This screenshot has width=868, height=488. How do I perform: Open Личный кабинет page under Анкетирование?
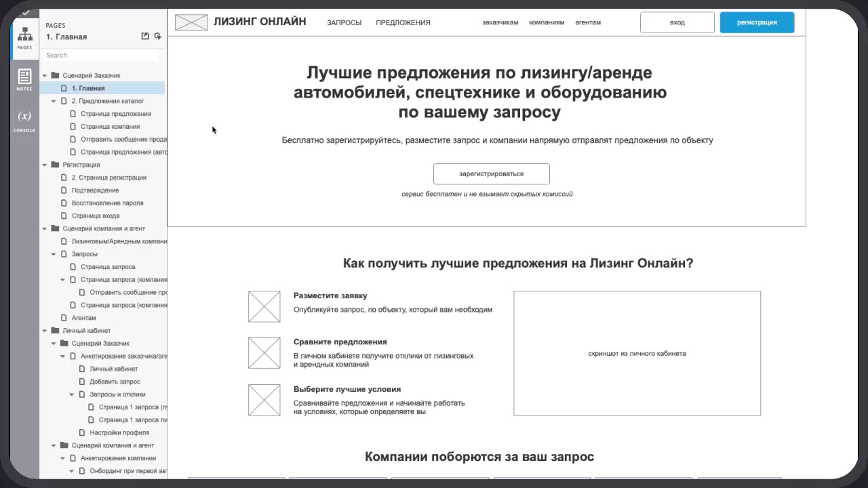[x=114, y=369]
